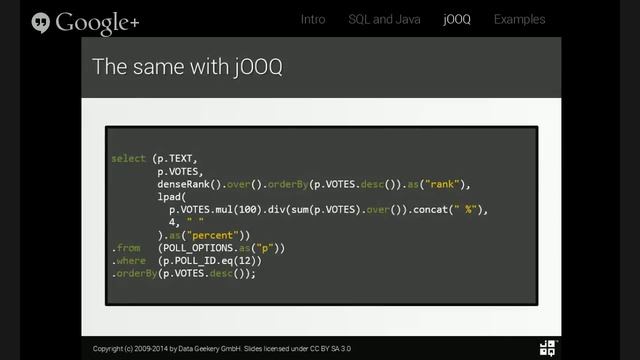640x360 pixels.
Task: Click the slide title 'The same with jOOQ'
Action: point(187,67)
